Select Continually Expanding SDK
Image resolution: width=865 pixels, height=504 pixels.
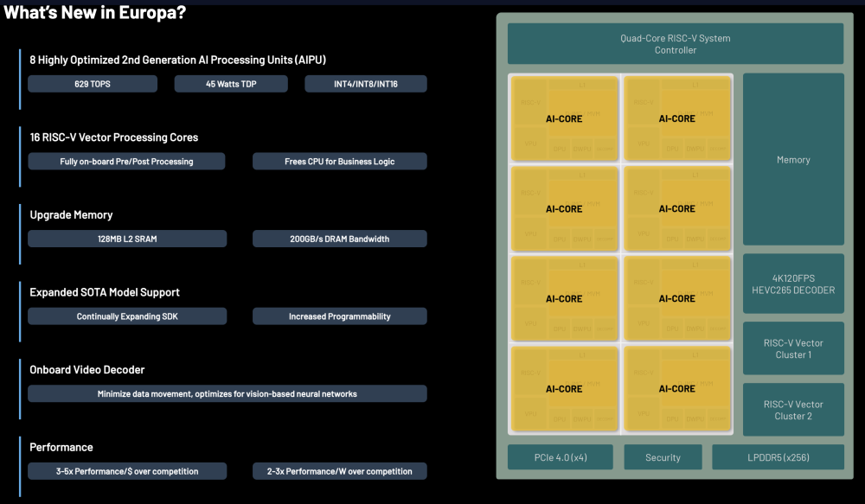tap(127, 316)
